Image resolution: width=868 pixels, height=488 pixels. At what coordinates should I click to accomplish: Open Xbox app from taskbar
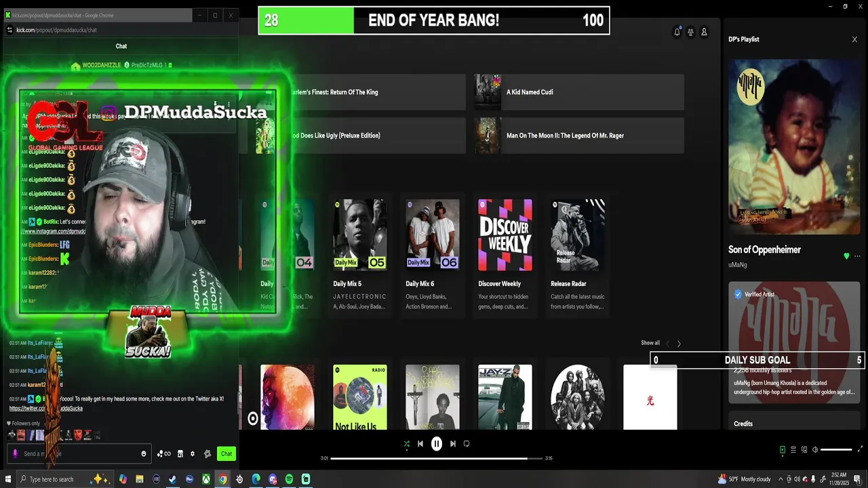[205, 479]
